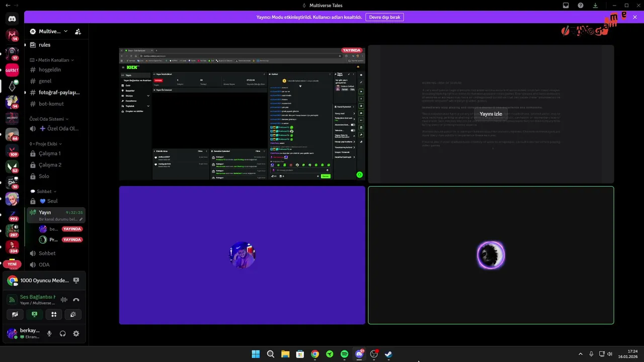
Task: Open Discord user settings gear
Action: (76, 333)
